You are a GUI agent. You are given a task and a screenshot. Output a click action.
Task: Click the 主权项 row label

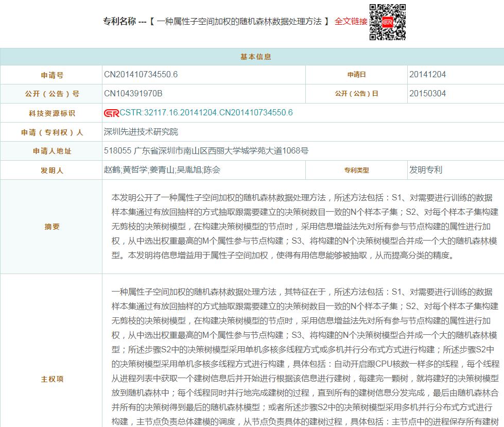point(52,379)
